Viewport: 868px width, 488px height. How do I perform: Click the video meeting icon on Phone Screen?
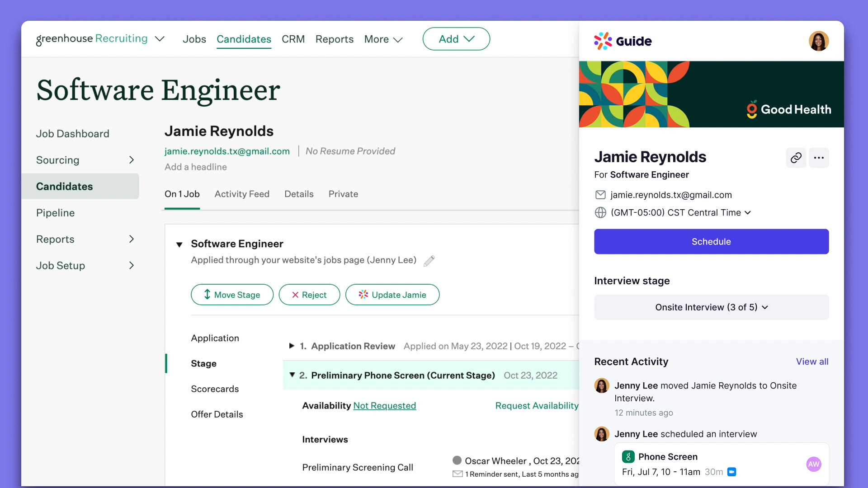[x=731, y=472]
